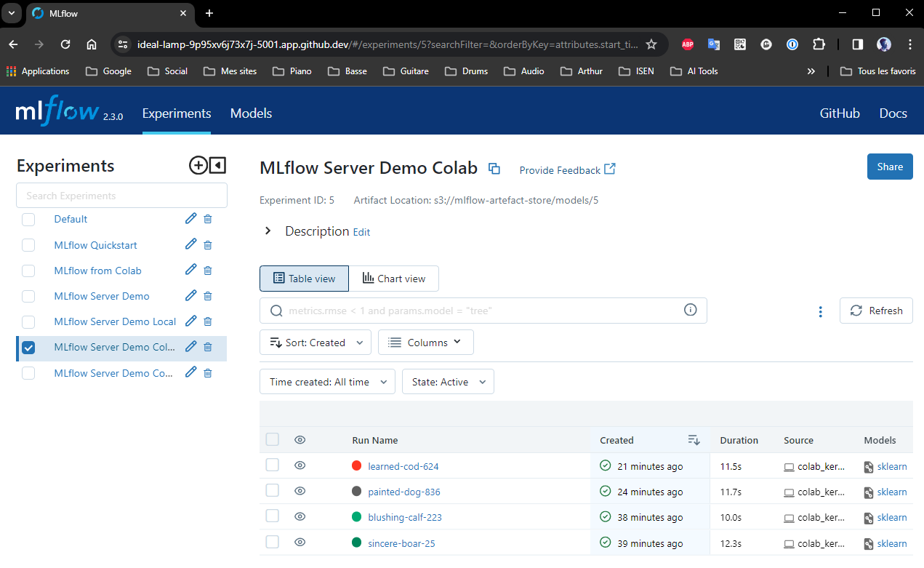
Task: Rename the MLflow Server Demo Local experiment
Action: (x=191, y=321)
